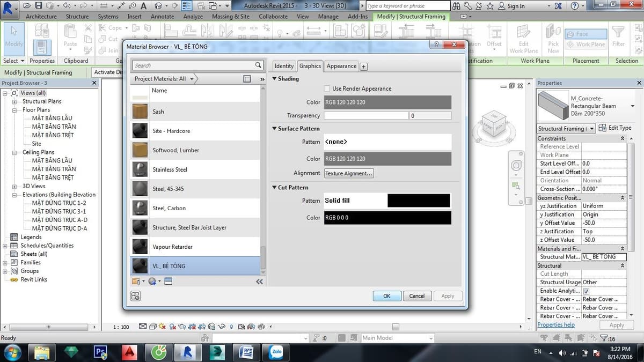
Task: Click Cancel in Material Browser
Action: pos(417,296)
